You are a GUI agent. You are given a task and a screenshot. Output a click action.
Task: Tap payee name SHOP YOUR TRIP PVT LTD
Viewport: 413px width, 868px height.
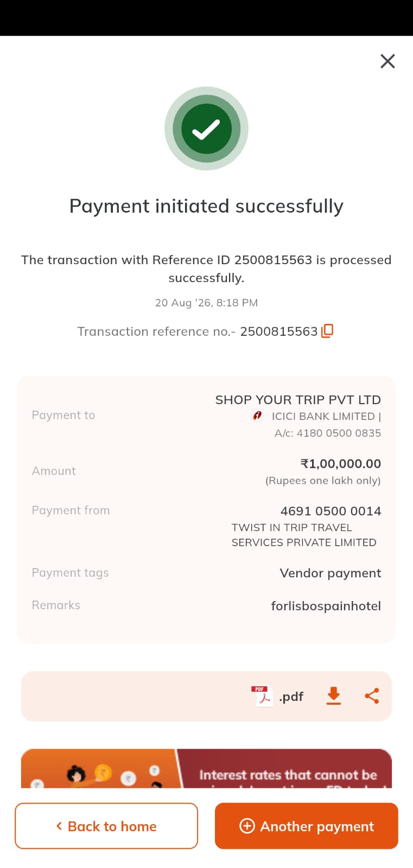pos(298,400)
